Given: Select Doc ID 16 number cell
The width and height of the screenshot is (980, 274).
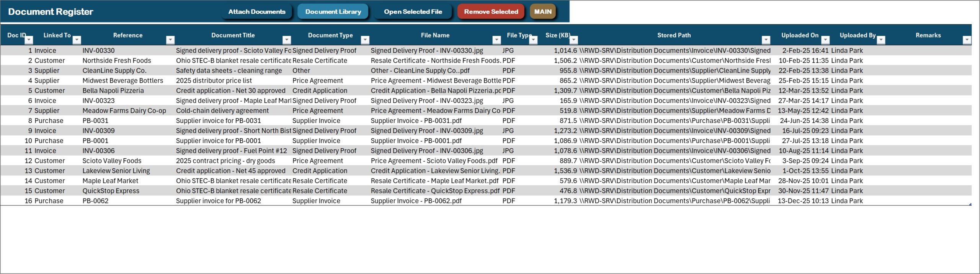Looking at the screenshot, I should click(x=17, y=200).
